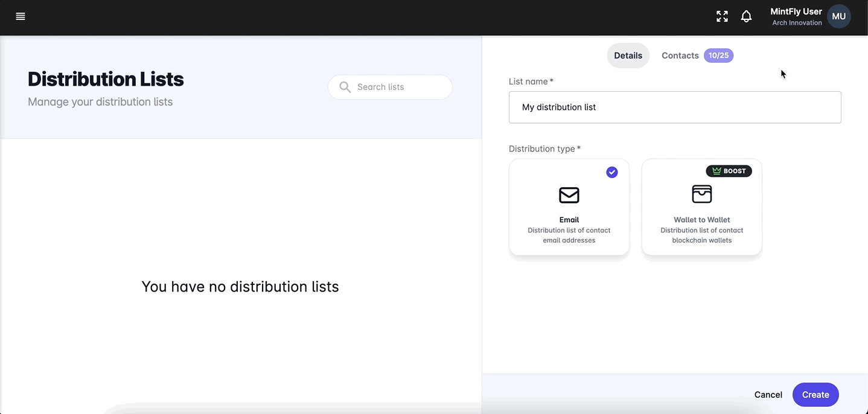Open the MintFly User account name
The image size is (868, 414).
(796, 11)
